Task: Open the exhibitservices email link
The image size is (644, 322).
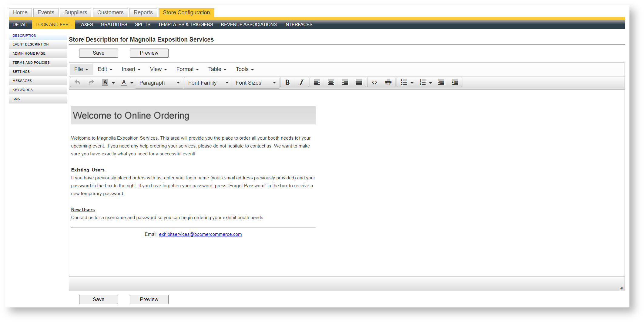Action: (x=200, y=234)
